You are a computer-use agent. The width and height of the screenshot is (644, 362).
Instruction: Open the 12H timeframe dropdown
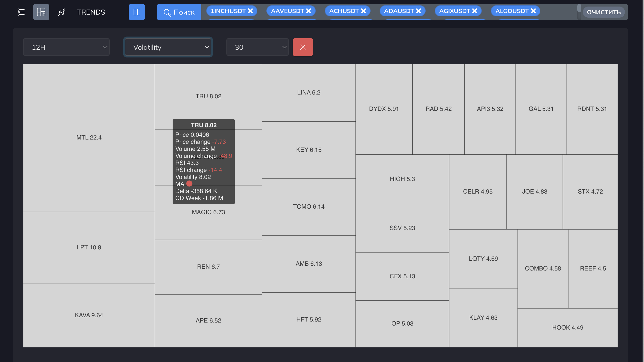(66, 47)
